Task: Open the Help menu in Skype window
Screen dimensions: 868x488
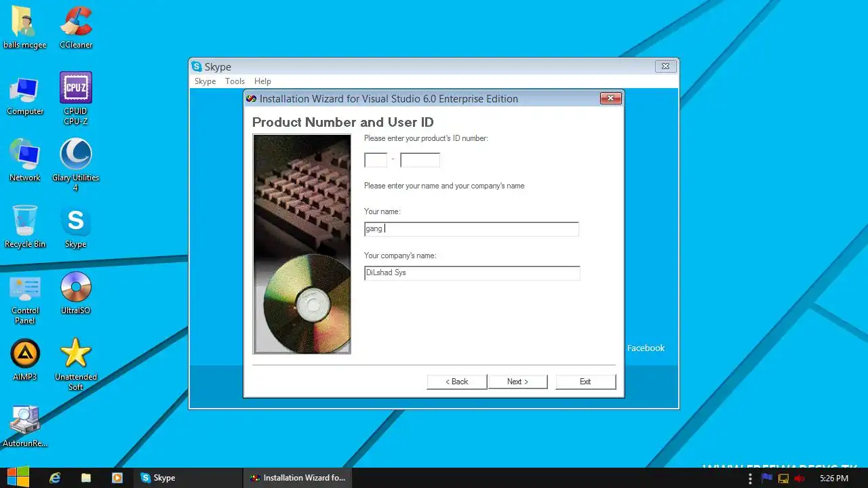Action: [262, 81]
